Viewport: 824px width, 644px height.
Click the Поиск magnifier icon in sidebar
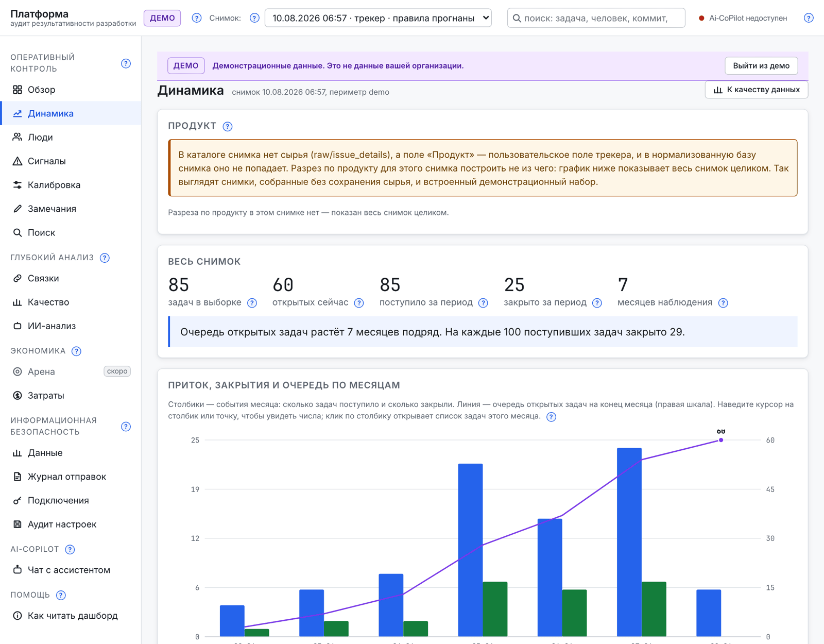18,232
